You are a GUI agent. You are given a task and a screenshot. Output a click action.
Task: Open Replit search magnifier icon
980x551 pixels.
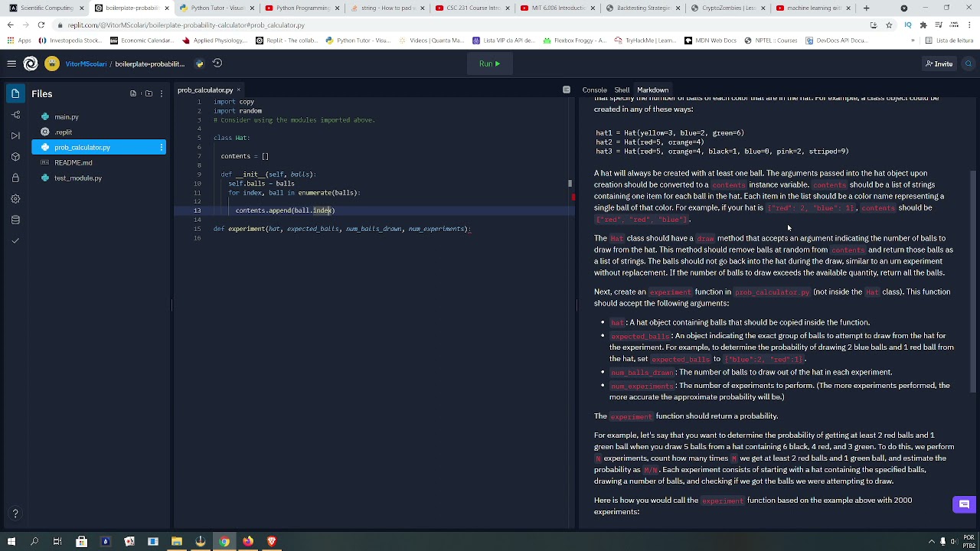pyautogui.click(x=969, y=64)
